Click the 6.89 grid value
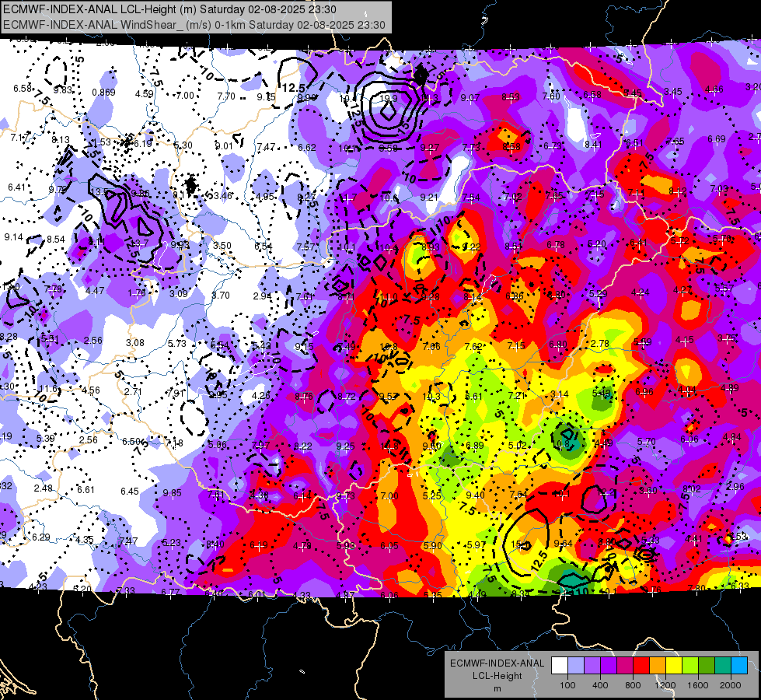 point(475,446)
